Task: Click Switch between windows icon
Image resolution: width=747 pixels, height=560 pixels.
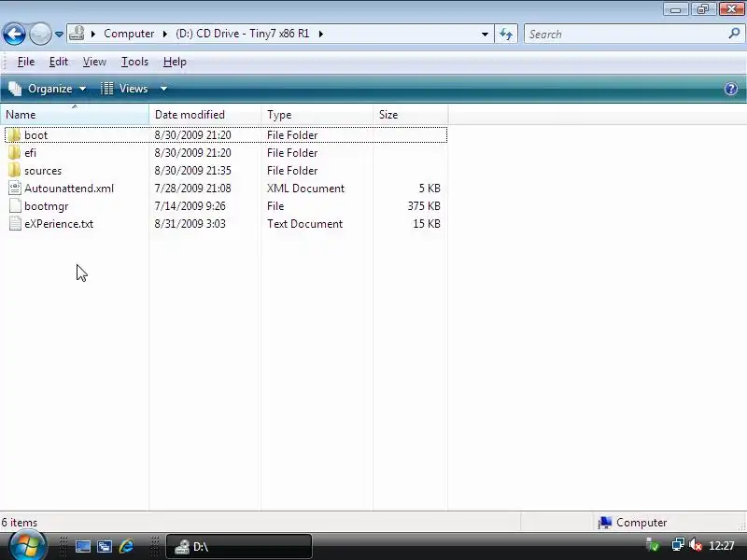Action: (x=105, y=546)
